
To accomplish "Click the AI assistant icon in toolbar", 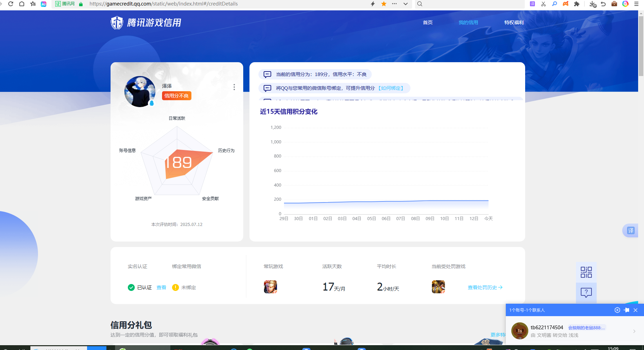I will (x=44, y=4).
